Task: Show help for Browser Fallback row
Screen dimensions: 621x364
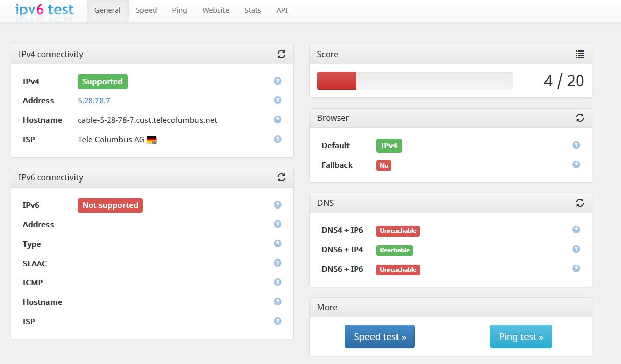Action: [576, 165]
